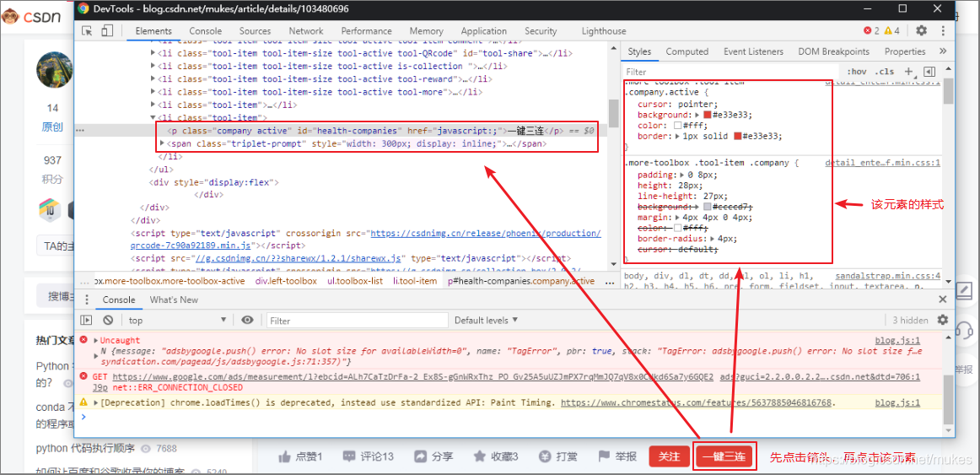Collapse the open tool-item li node
This screenshot has width=980, height=475.
point(153,117)
